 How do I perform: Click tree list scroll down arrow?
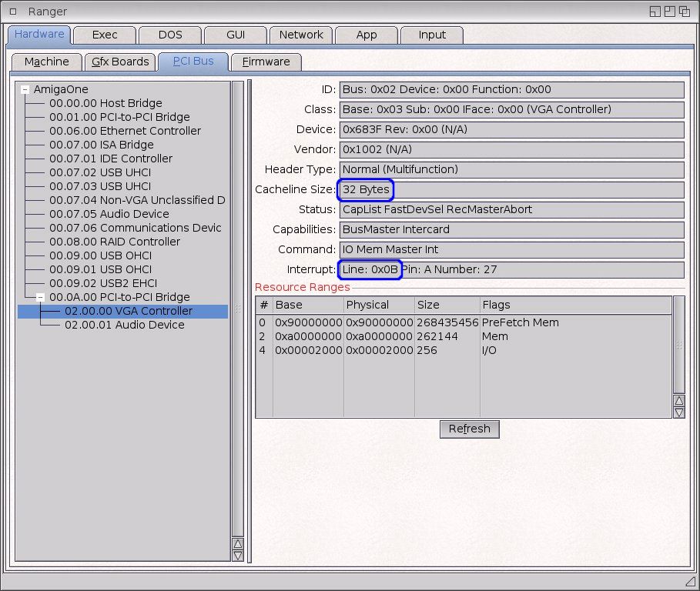pos(238,556)
